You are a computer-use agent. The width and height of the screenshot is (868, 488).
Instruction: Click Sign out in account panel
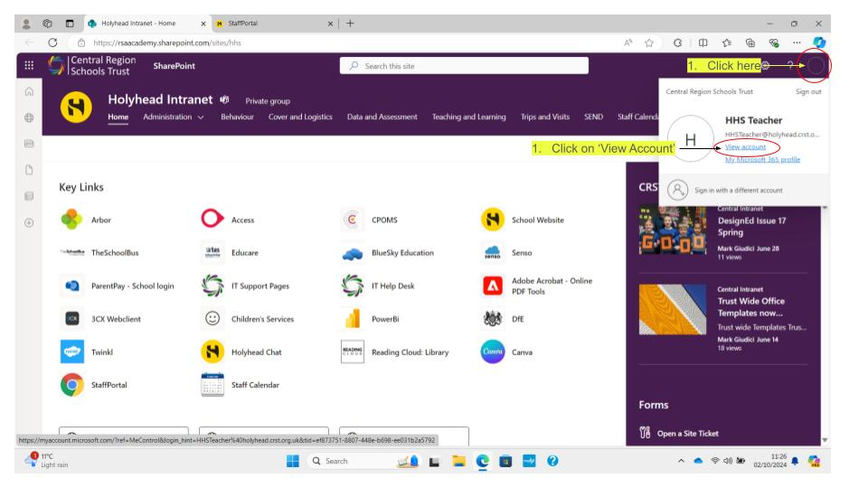point(808,92)
